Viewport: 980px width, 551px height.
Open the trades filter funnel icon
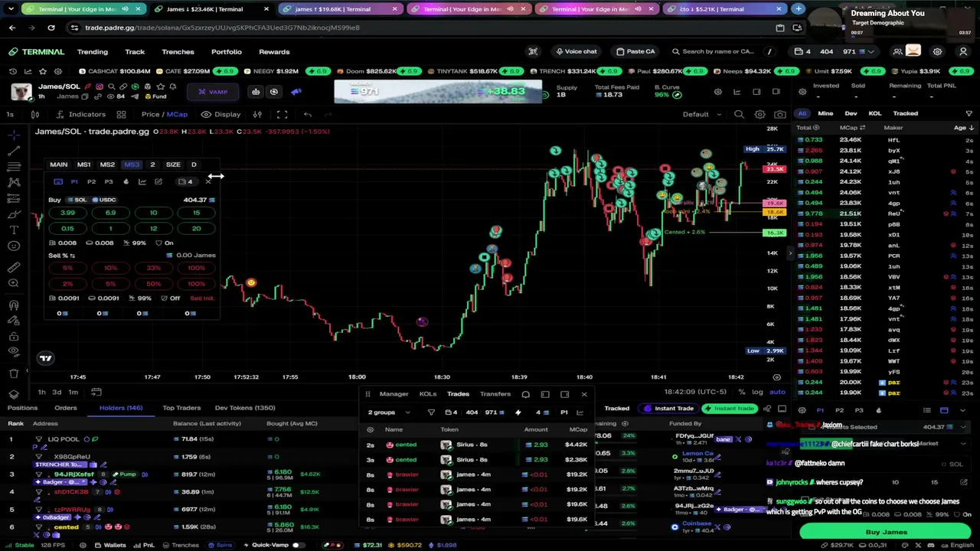click(969, 113)
